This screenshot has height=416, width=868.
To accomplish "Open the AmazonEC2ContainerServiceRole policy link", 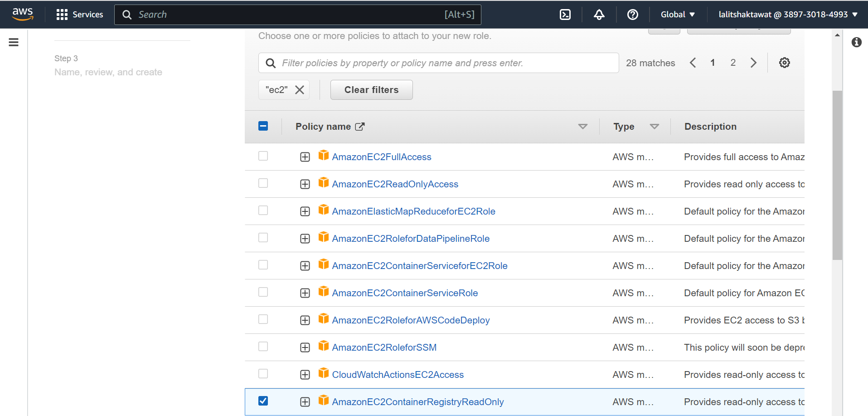I will pyautogui.click(x=405, y=293).
